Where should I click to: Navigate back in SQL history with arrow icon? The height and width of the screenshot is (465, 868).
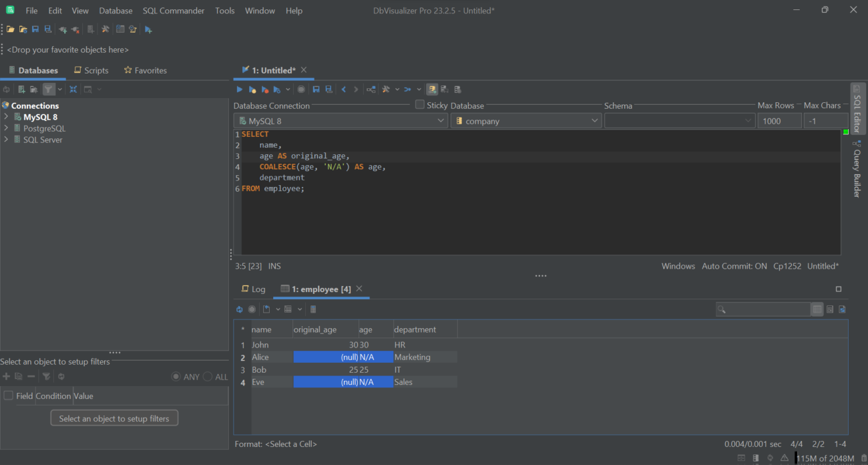[343, 89]
